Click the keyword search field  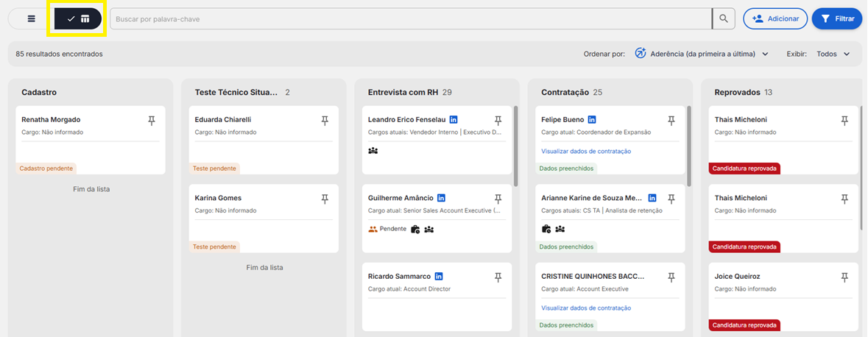411,19
